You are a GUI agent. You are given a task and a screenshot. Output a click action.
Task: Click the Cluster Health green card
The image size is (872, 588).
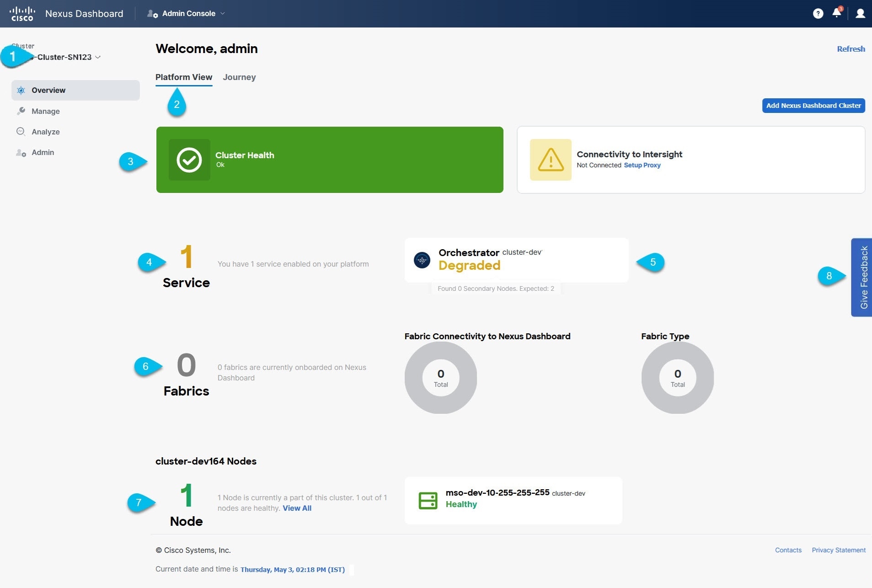(x=330, y=160)
